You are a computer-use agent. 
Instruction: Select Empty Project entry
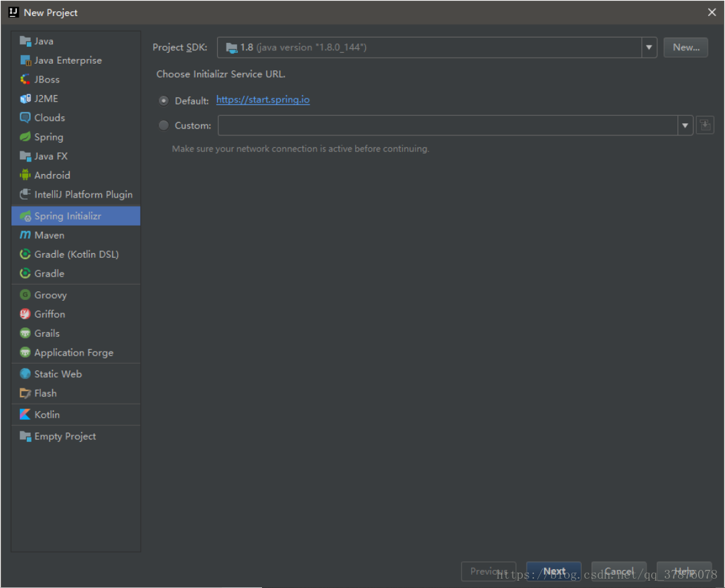click(x=76, y=436)
